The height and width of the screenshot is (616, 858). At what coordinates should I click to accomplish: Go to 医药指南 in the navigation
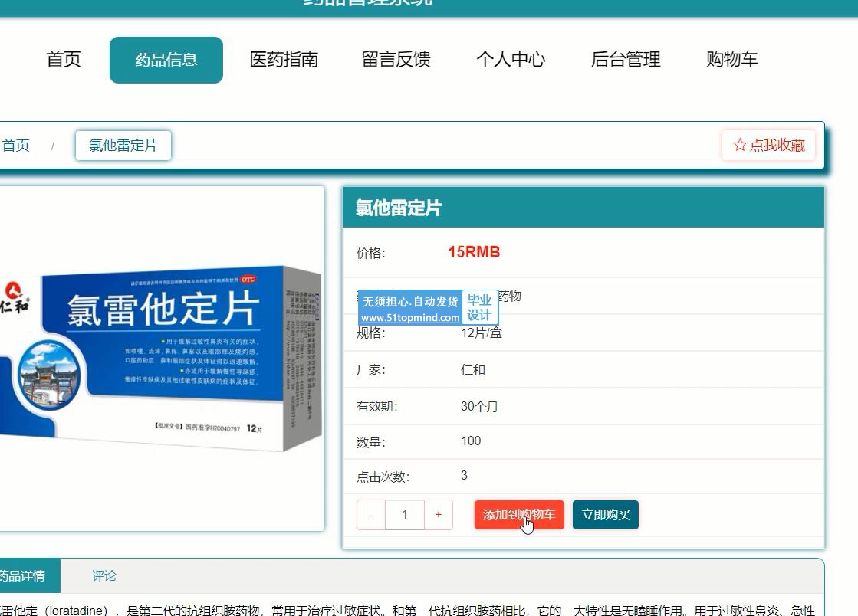[284, 60]
